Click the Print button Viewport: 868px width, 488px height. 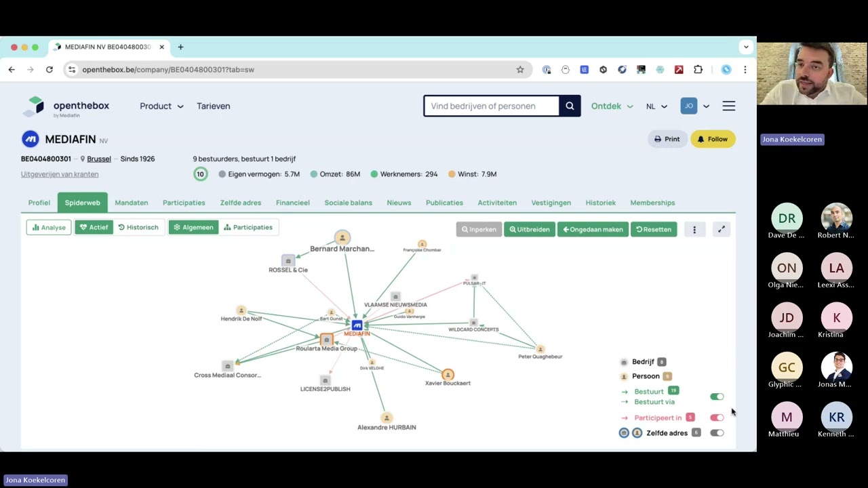point(667,139)
